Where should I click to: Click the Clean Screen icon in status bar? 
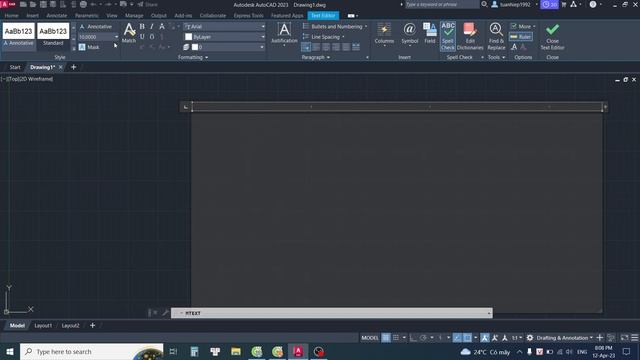(624, 338)
